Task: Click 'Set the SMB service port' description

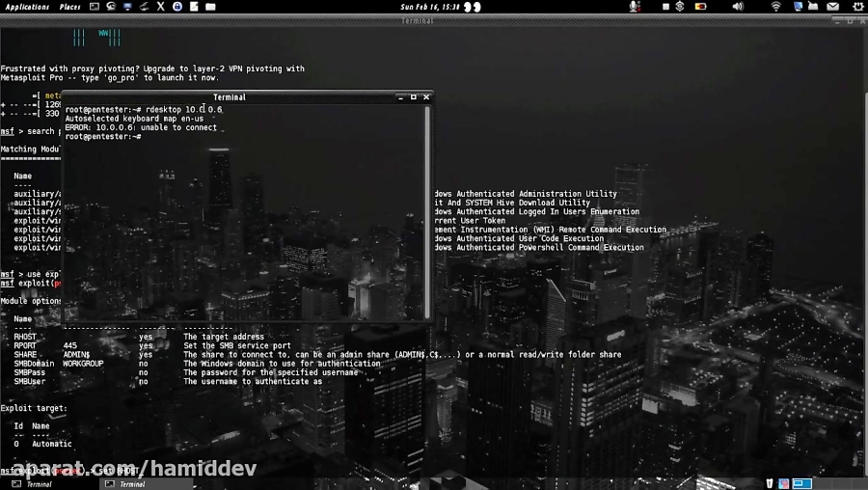Action: 237,345
